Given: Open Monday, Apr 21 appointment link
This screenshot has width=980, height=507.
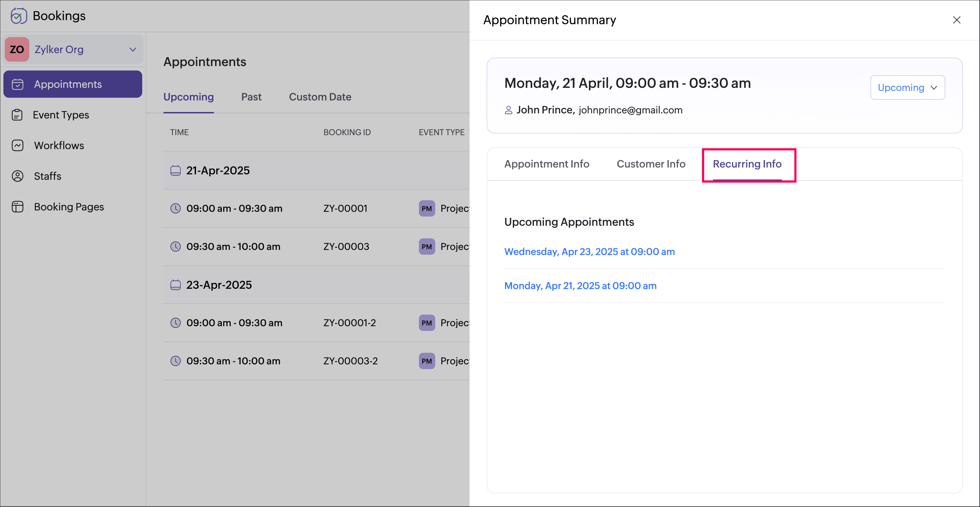Looking at the screenshot, I should click(x=580, y=285).
